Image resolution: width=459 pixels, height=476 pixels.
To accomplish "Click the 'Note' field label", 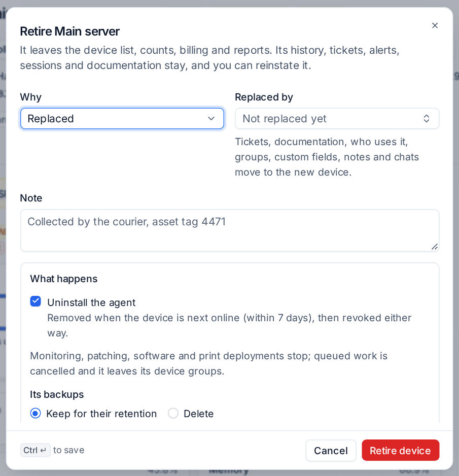I will (x=31, y=198).
